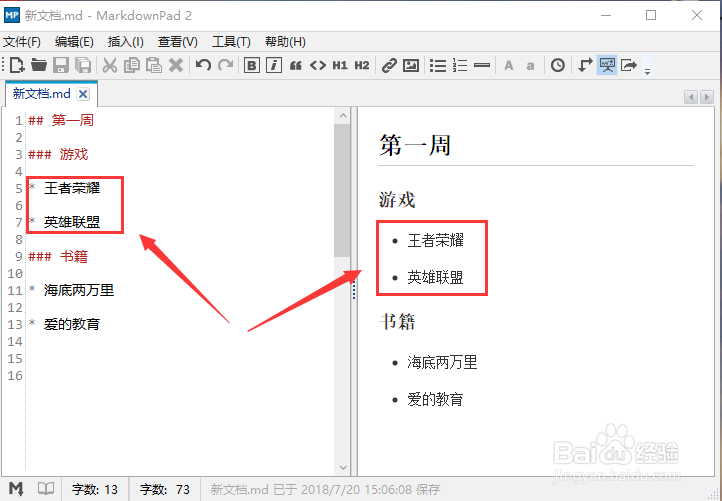Click the toggle layout arrow icon
The image size is (722, 501).
coord(585,65)
